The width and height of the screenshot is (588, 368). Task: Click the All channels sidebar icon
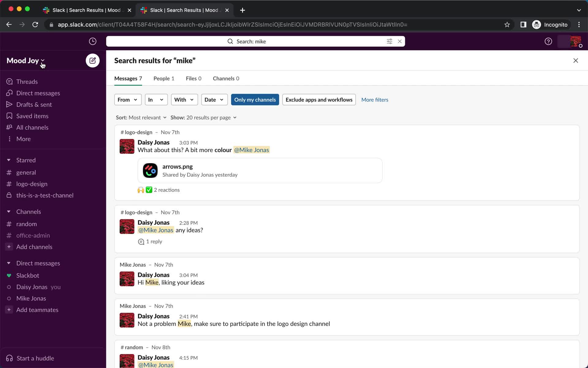tap(9, 127)
